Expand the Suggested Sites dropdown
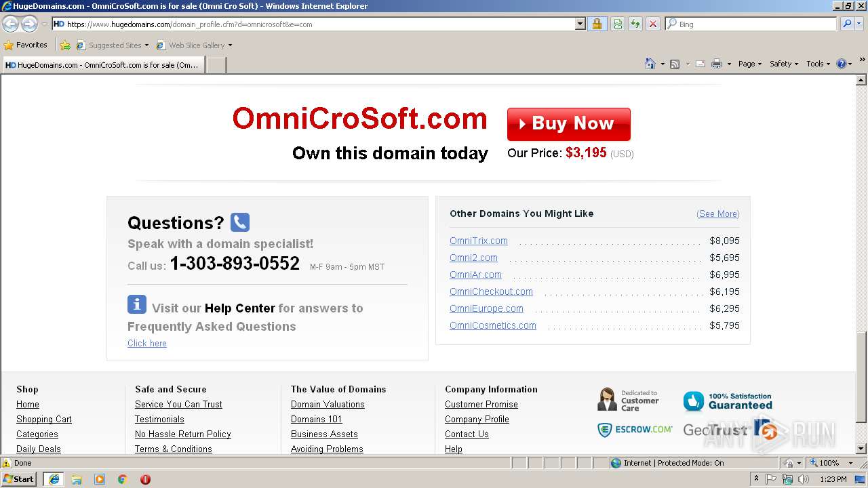The image size is (868, 488). click(146, 45)
